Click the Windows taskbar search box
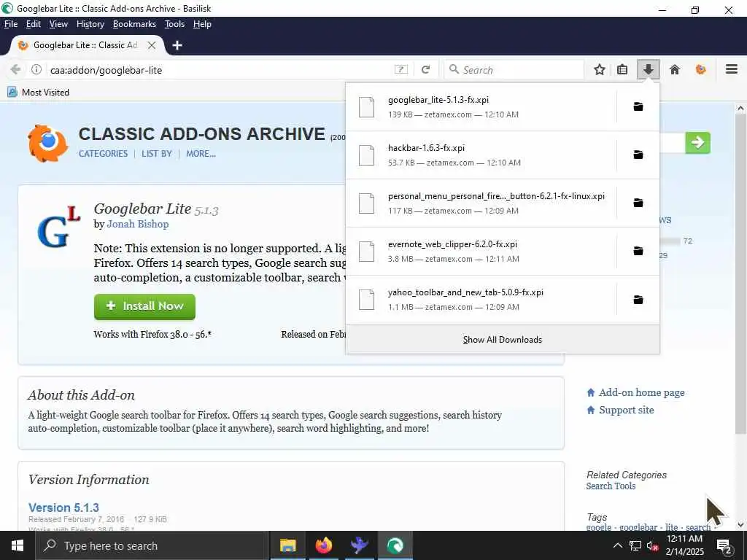The height and width of the screenshot is (560, 747). pyautogui.click(x=152, y=545)
